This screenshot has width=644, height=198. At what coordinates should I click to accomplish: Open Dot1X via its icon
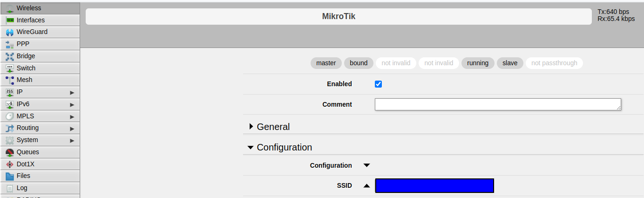pos(10,164)
